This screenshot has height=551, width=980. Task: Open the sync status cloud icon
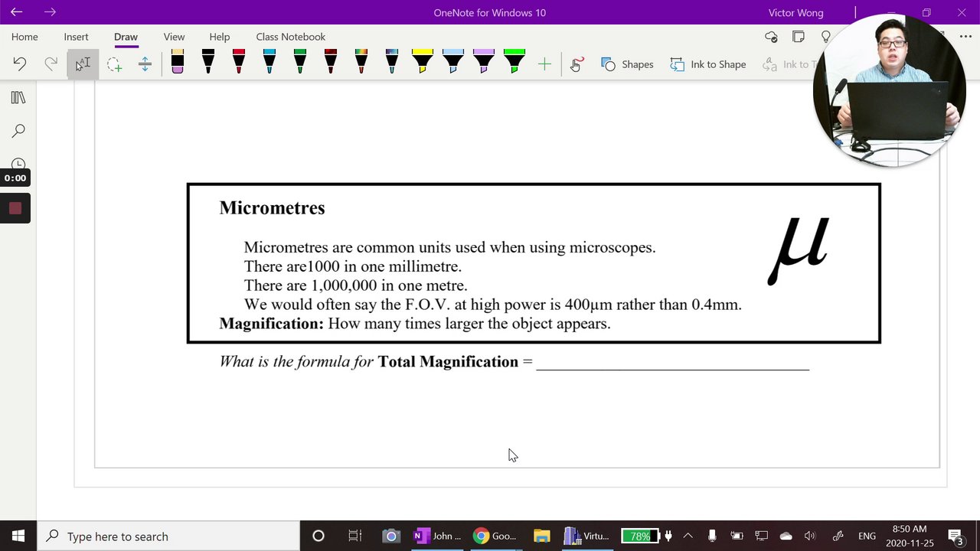pos(771,37)
